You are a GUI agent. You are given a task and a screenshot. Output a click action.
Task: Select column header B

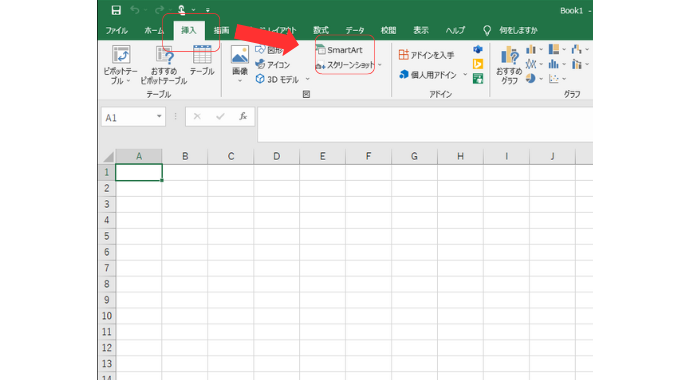tap(185, 156)
